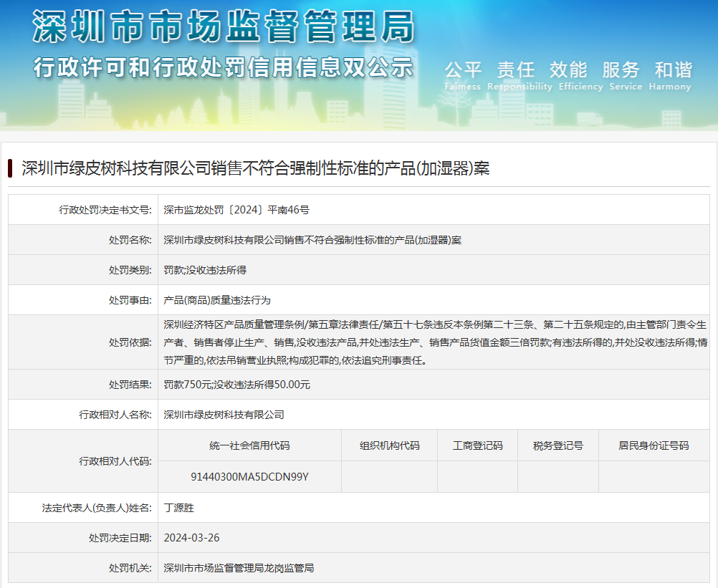Click the 罚款;没收违法所得 value

pos(205,271)
